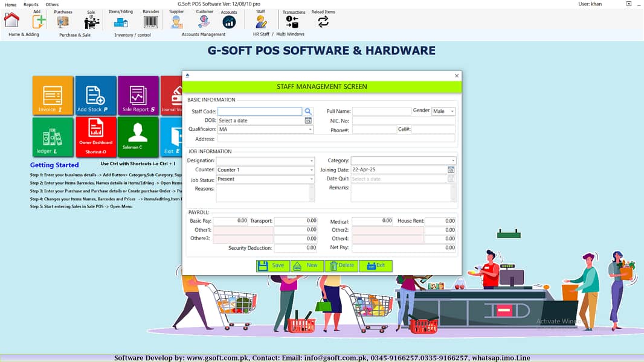The image size is (644, 362).
Task: Open the Others menu
Action: click(x=52, y=4)
